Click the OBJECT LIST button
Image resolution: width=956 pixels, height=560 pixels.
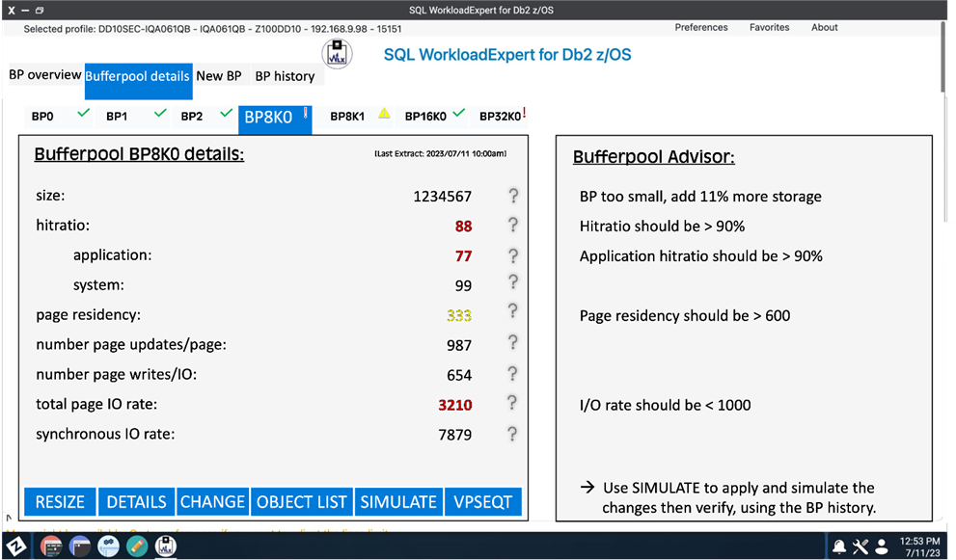(x=301, y=502)
